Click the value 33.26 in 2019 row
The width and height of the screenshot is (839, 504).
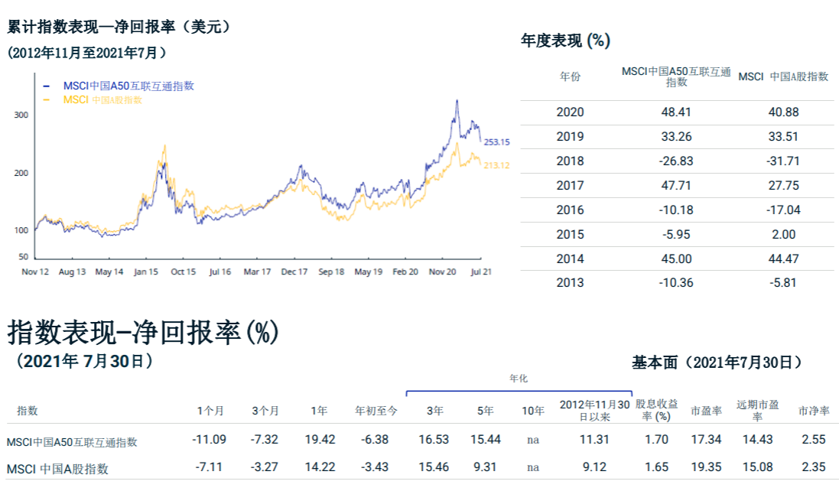(676, 136)
